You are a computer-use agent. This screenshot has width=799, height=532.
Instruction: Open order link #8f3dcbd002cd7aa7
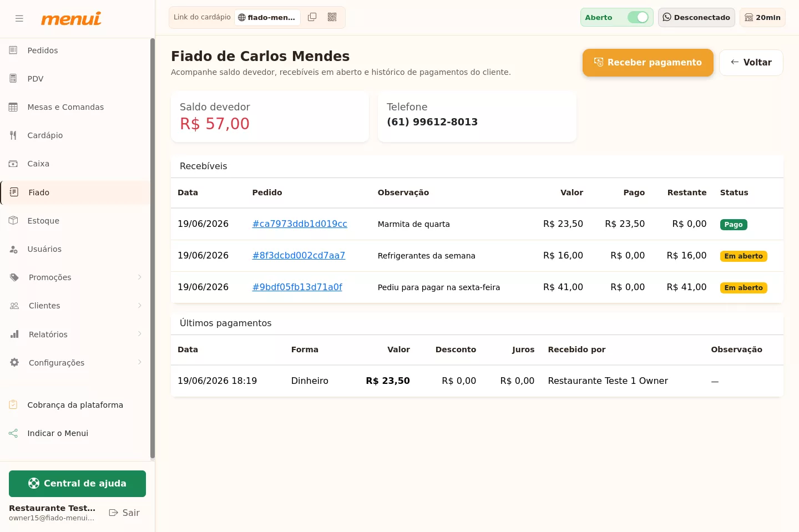[299, 256]
